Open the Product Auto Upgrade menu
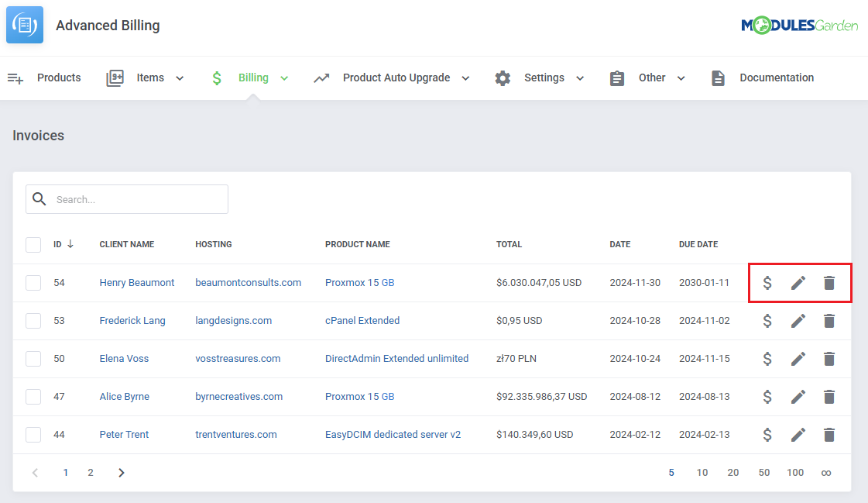 [x=396, y=78]
